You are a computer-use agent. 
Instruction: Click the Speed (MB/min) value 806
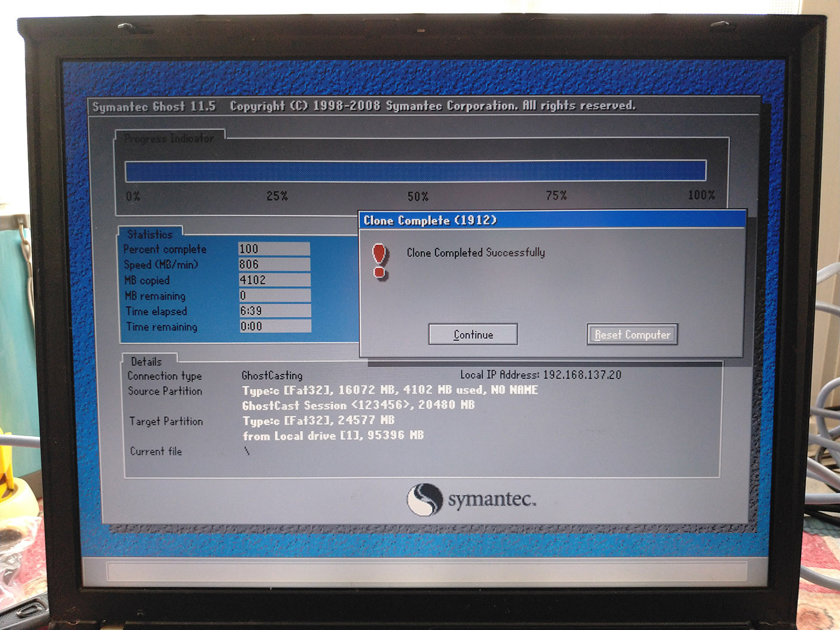coord(274,265)
